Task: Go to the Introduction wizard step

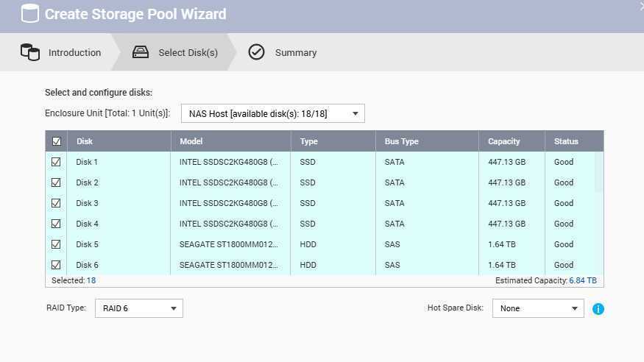Action: click(74, 53)
